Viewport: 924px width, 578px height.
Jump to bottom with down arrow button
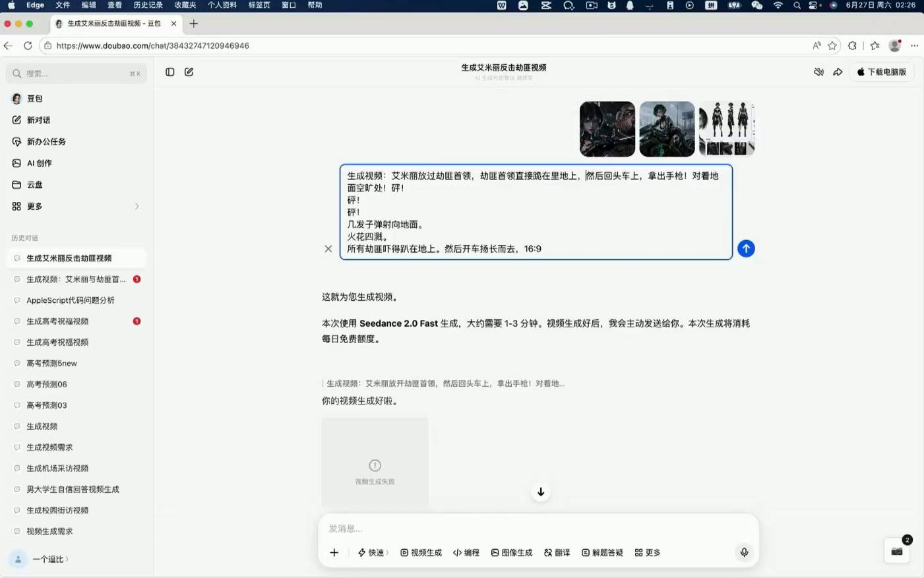pos(541,492)
